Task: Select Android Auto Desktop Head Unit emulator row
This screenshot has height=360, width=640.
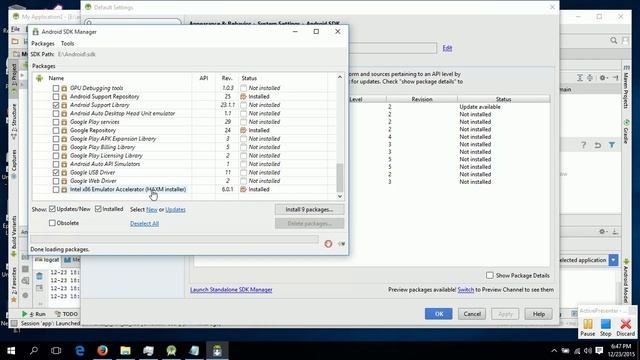Action: pos(184,113)
